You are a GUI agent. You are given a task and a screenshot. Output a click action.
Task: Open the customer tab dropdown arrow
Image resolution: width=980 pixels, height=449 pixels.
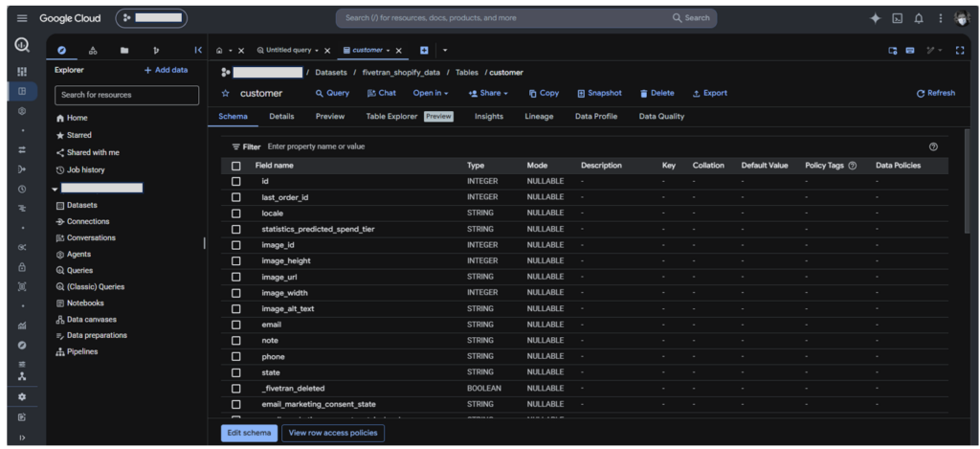click(x=388, y=50)
